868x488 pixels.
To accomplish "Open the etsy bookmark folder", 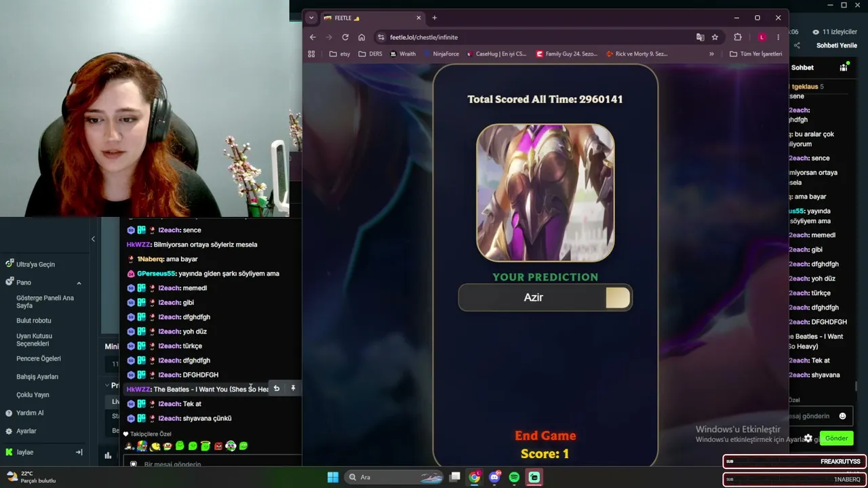I will coord(340,54).
